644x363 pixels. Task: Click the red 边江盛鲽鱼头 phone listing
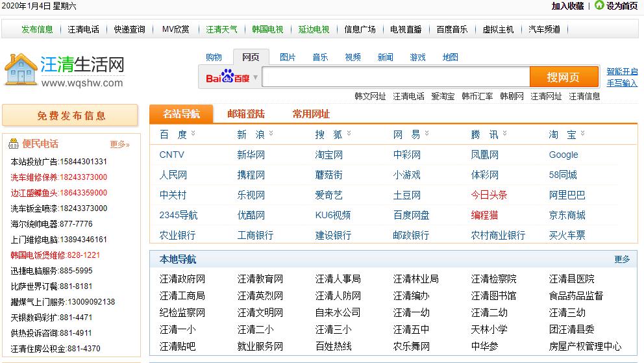tap(58, 193)
